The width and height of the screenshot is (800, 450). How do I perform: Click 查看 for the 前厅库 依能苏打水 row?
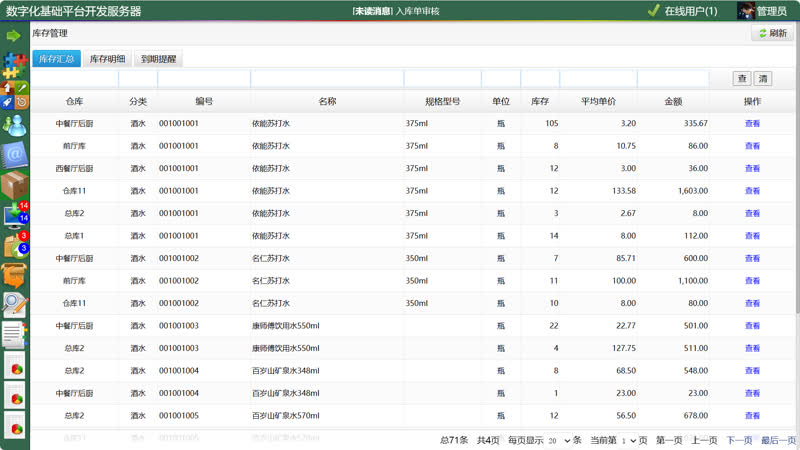(x=752, y=146)
